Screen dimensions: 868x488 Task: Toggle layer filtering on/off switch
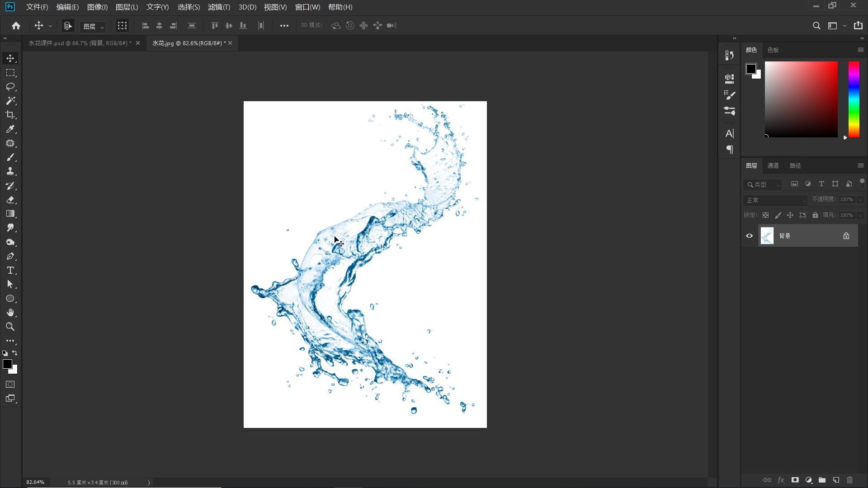click(x=862, y=183)
